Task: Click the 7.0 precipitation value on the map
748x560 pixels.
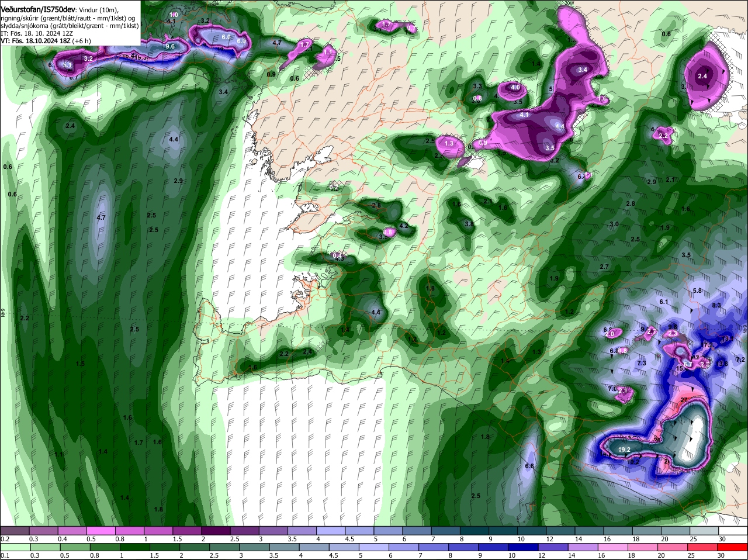Action: pyautogui.click(x=612, y=389)
